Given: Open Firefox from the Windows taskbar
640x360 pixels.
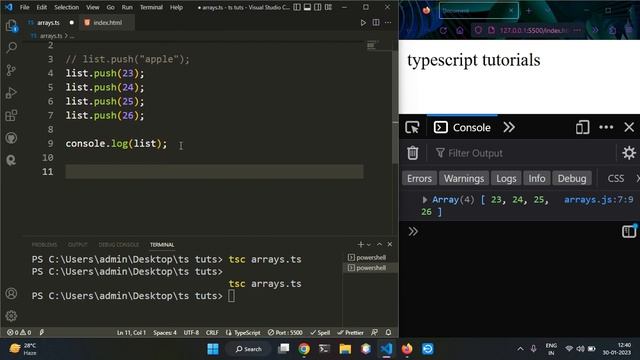Looking at the screenshot, I should pyautogui.click(x=407, y=349).
